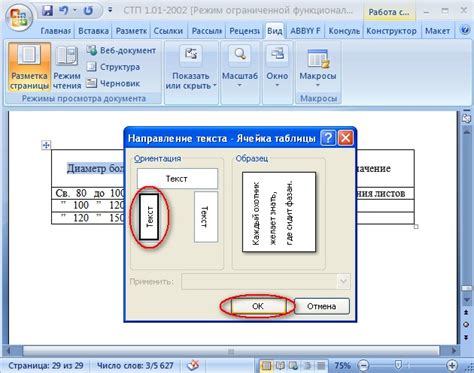Click the help question mark in the dialog
This screenshot has width=474, height=373.
(328, 138)
